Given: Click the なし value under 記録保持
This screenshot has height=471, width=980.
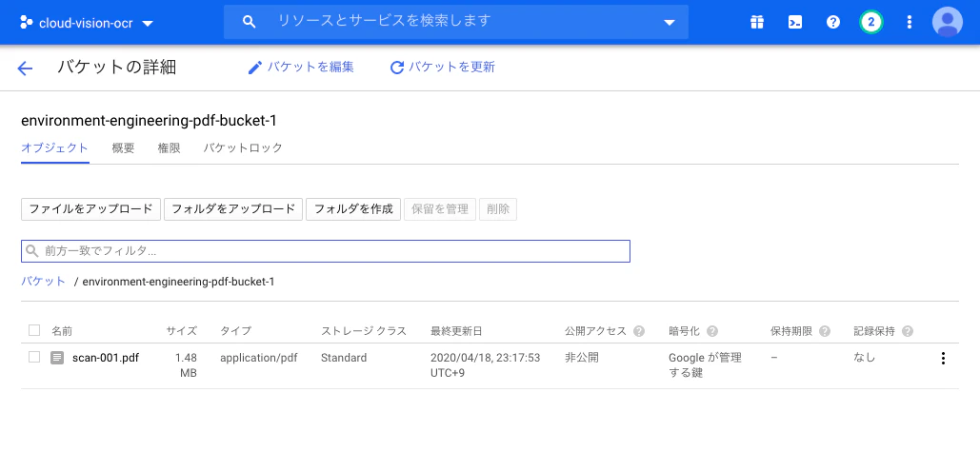Looking at the screenshot, I should click(x=865, y=358).
